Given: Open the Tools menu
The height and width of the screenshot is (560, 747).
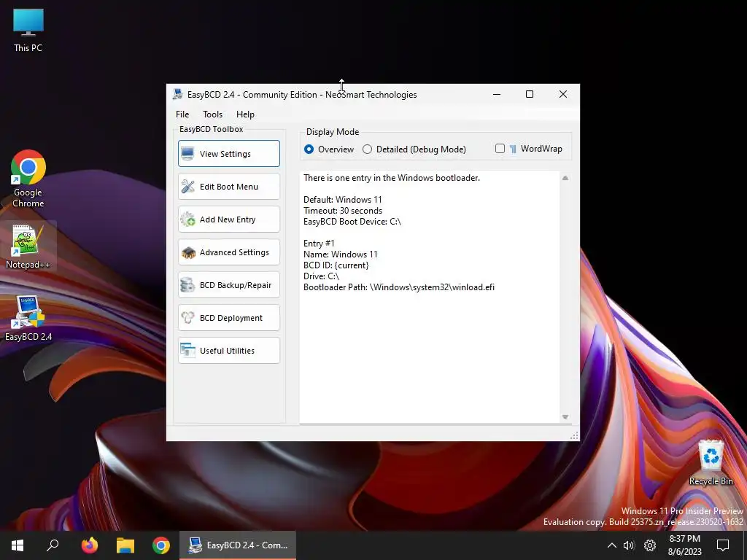Looking at the screenshot, I should click(x=212, y=114).
